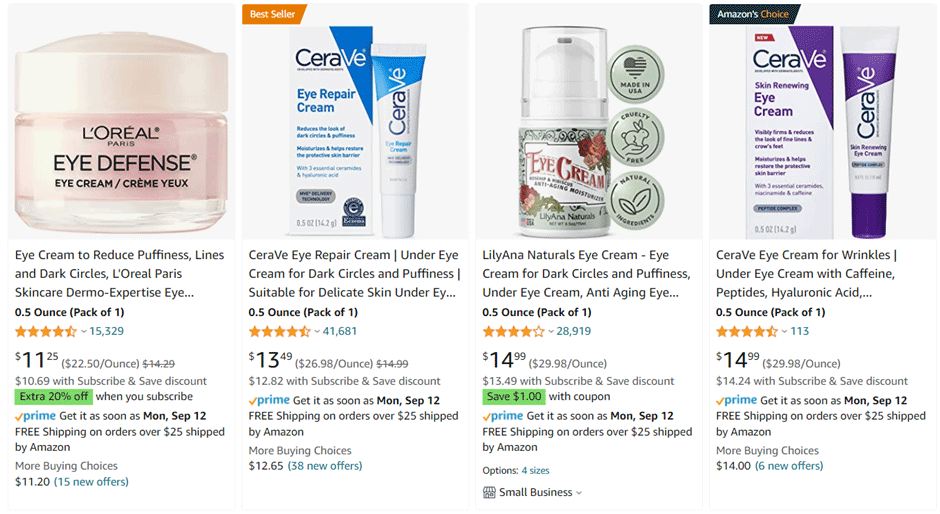Open the CeraVe Eye Repair Cream title link
Viewport: 940px width, 514px height.
pyautogui.click(x=353, y=274)
